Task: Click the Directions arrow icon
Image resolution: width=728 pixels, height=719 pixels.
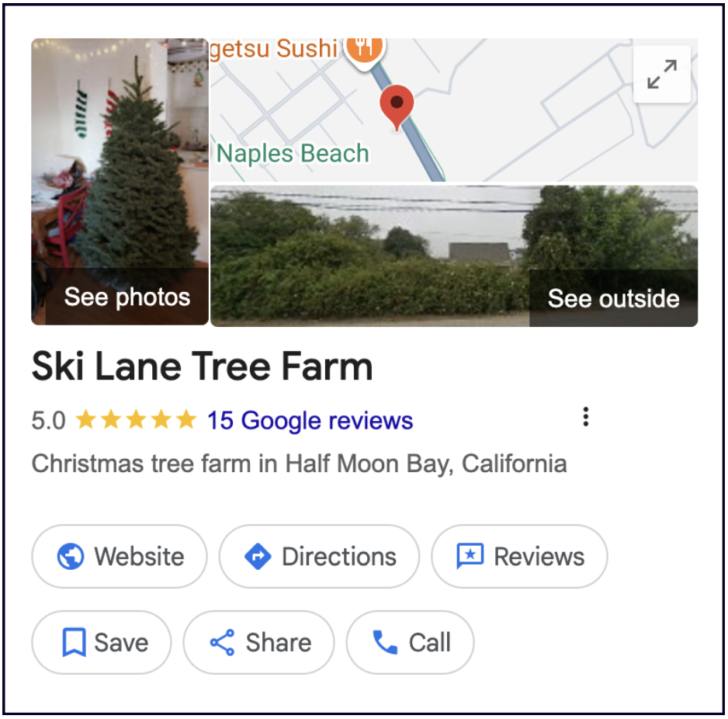Action: tap(258, 557)
